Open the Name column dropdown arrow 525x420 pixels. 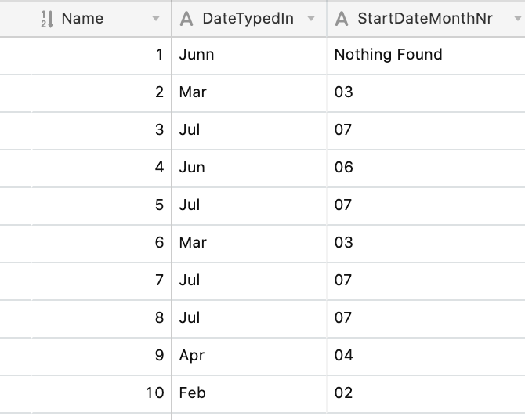tap(156, 19)
